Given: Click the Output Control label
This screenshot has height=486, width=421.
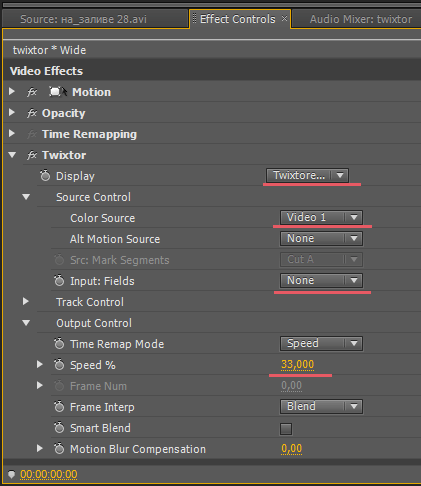Looking at the screenshot, I should 94,323.
